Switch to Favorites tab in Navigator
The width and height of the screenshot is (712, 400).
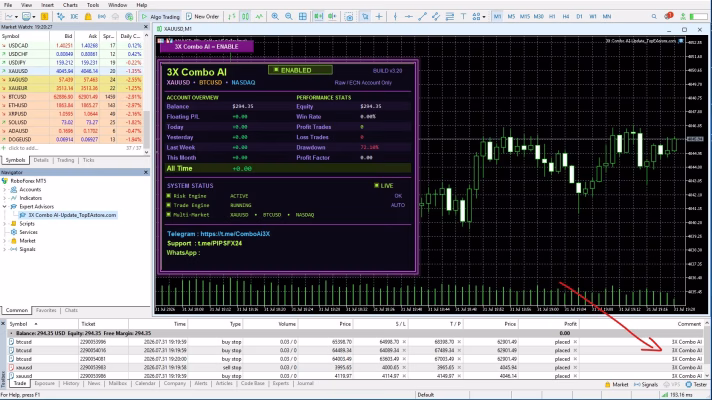46,311
